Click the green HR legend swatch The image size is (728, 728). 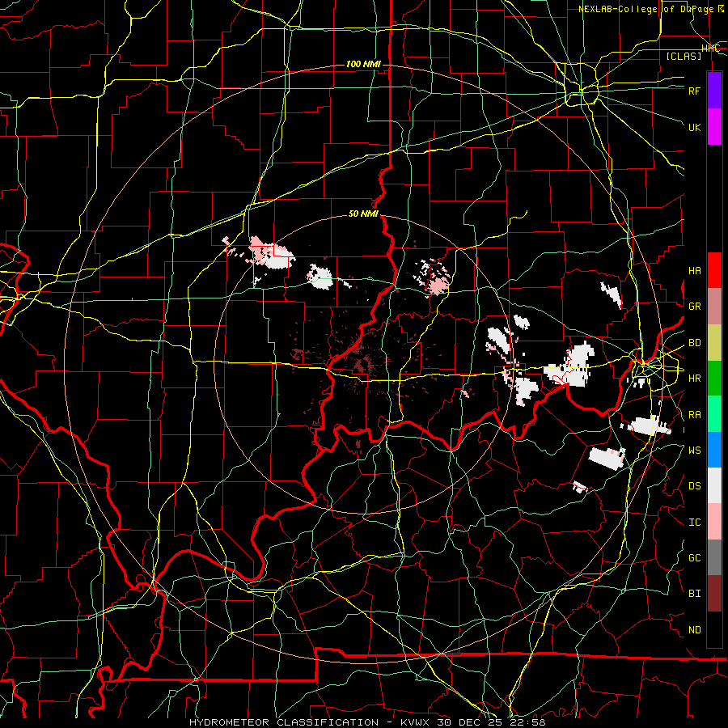coord(714,378)
